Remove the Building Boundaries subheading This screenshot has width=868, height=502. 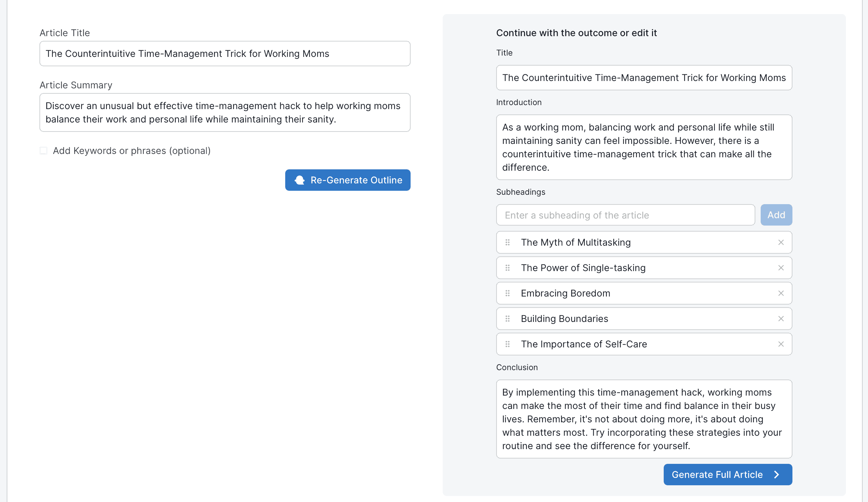pos(781,319)
